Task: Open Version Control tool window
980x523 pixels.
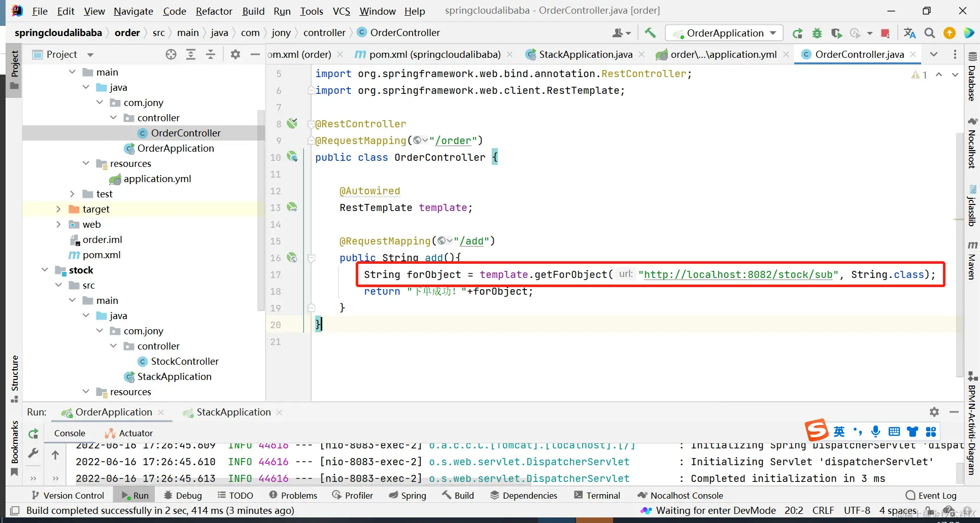Action: pyautogui.click(x=67, y=495)
